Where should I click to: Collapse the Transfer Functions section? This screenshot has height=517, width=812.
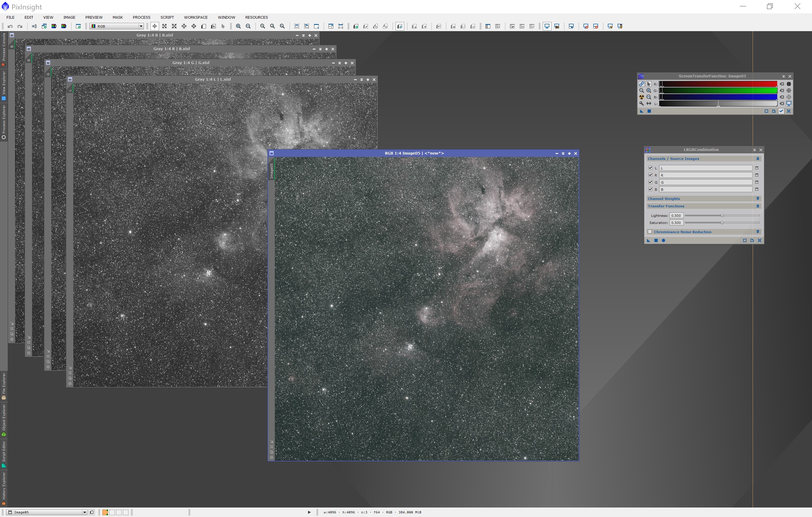tap(757, 206)
